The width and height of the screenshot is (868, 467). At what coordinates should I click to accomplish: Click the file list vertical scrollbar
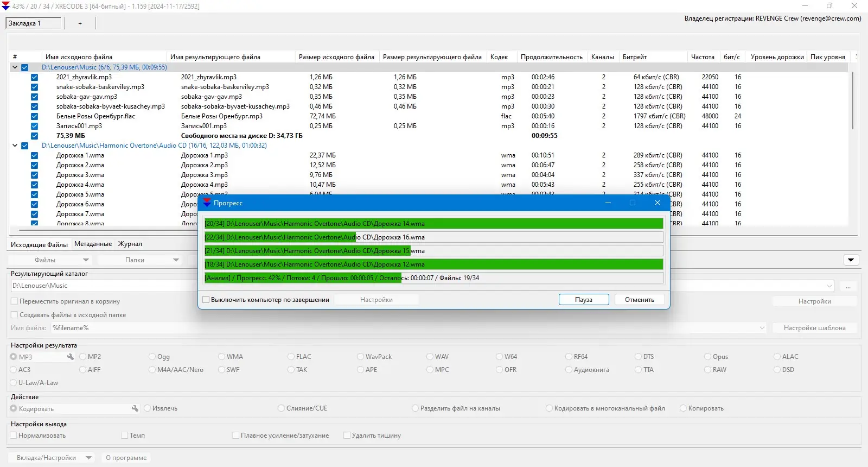click(x=853, y=101)
